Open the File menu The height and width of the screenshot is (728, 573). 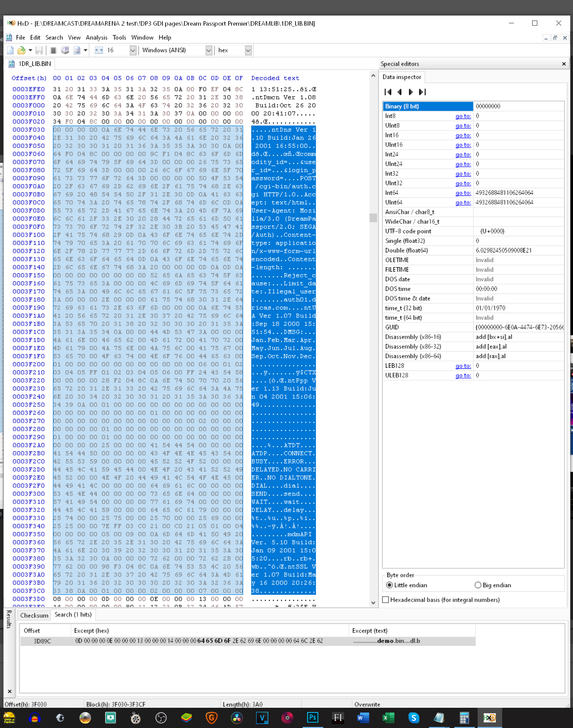[x=21, y=37]
